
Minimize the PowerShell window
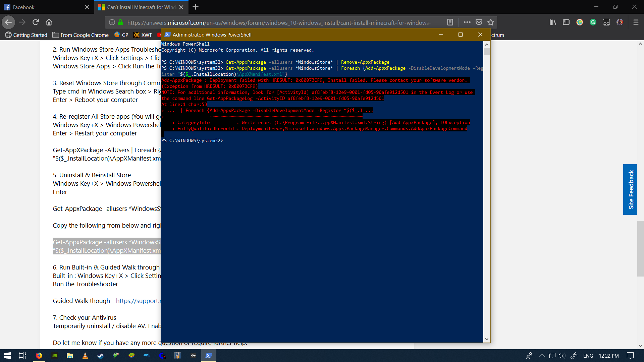click(441, 35)
